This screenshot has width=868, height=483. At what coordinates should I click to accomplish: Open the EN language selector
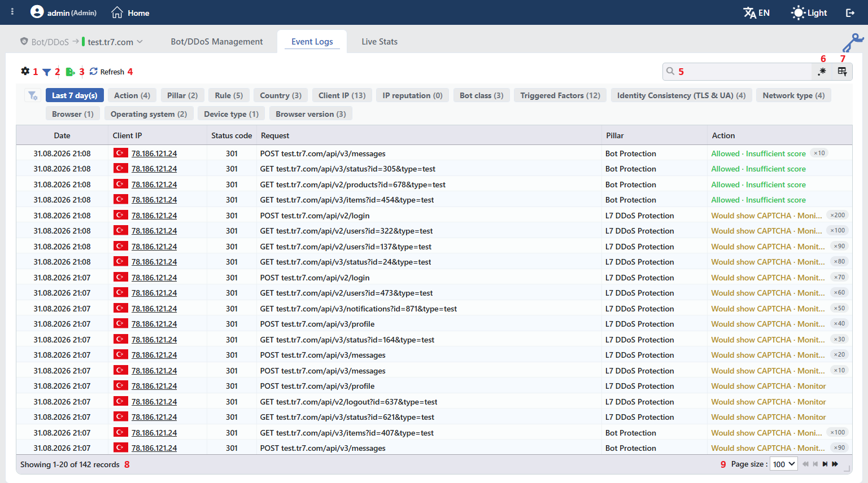pyautogui.click(x=757, y=12)
